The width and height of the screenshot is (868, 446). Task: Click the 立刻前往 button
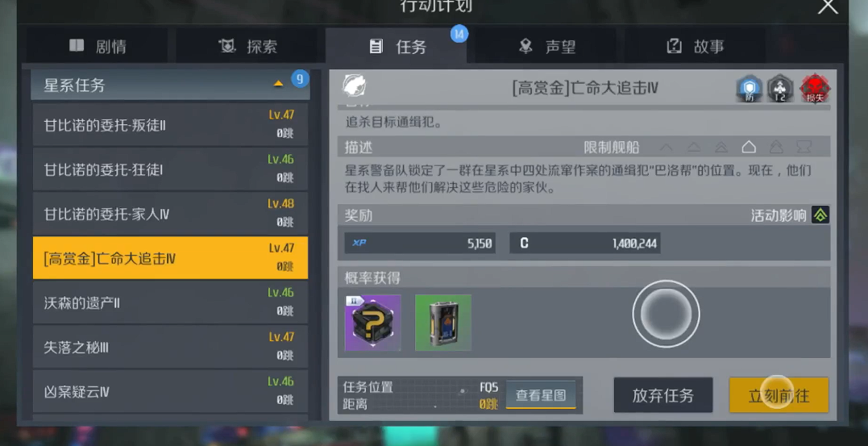click(779, 395)
